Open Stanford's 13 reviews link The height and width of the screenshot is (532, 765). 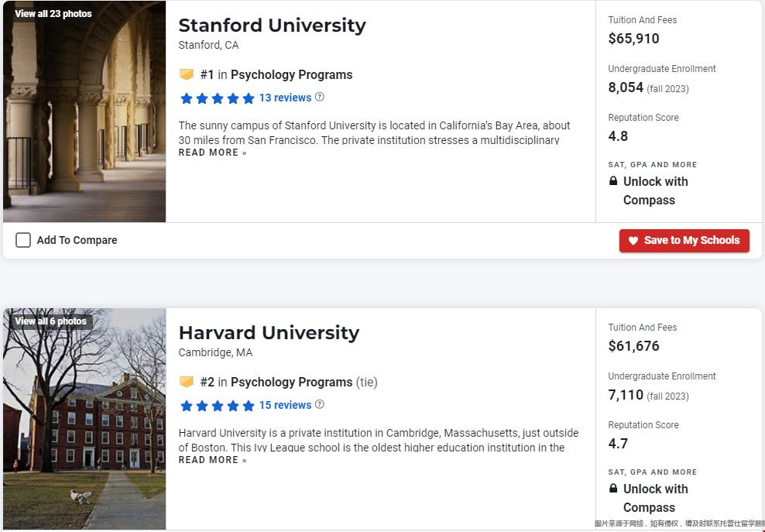[285, 98]
